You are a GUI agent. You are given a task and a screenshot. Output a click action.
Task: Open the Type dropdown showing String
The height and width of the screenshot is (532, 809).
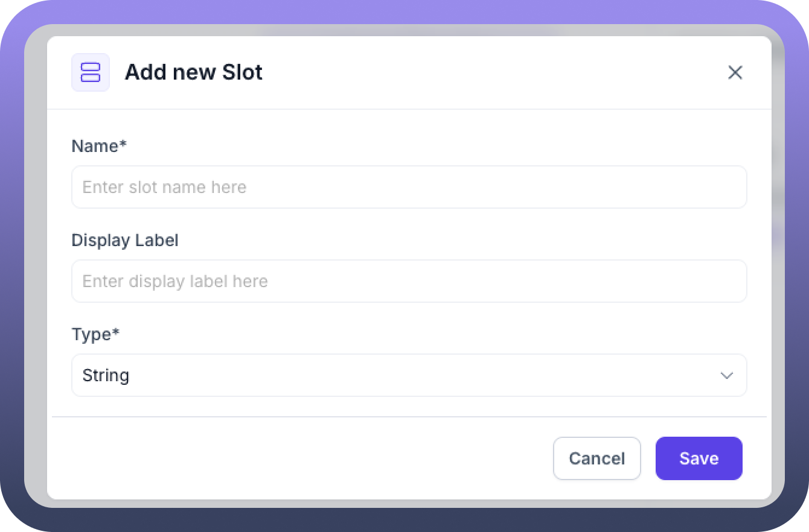409,375
